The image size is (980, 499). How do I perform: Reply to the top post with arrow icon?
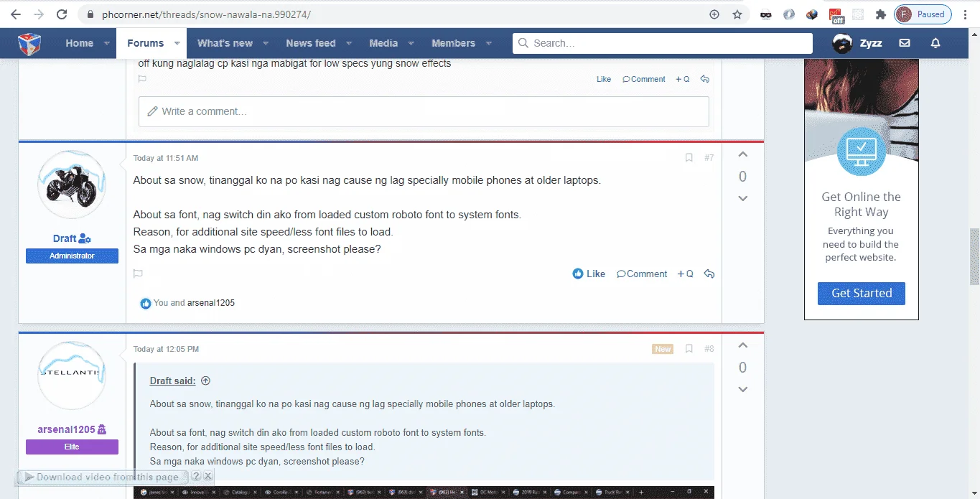705,79
